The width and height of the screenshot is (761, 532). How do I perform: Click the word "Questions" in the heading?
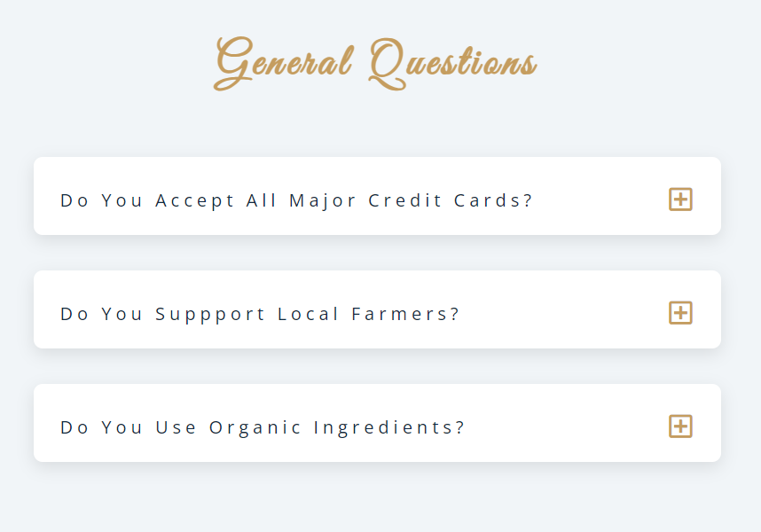click(x=453, y=64)
